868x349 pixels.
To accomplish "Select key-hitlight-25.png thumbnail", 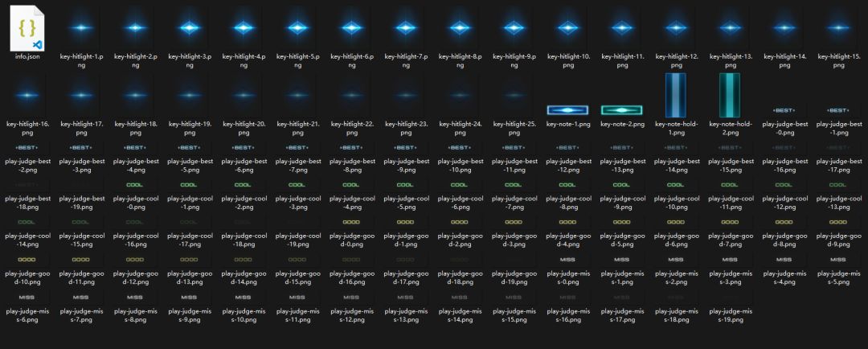I will tap(514, 95).
